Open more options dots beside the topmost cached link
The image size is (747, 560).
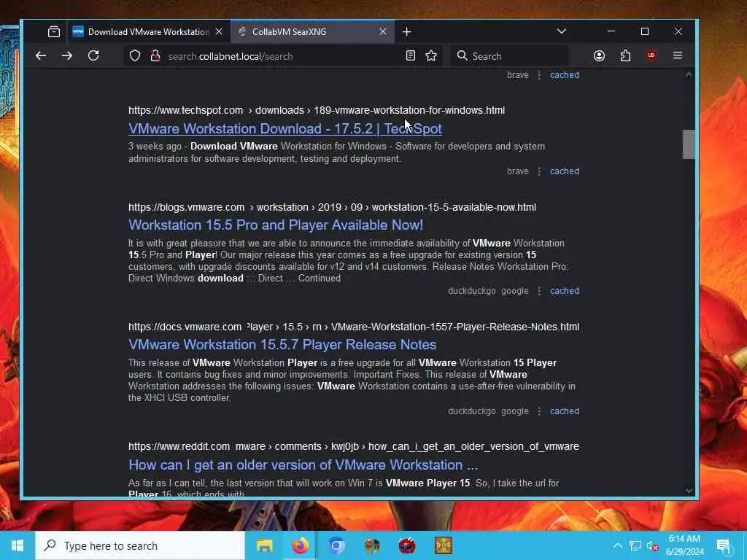(x=539, y=75)
